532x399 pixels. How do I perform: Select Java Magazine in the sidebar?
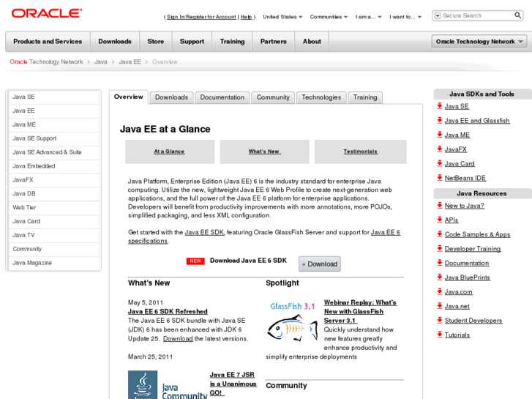[x=54, y=263]
